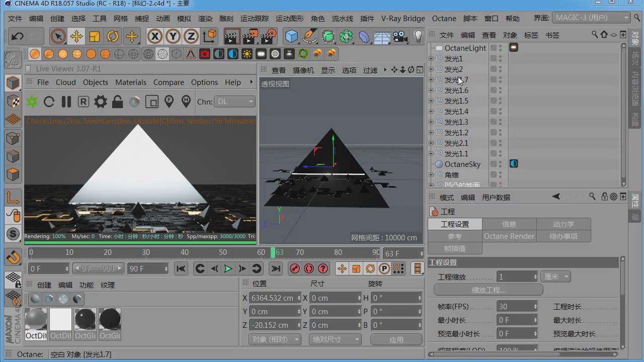Screen dimensions: 644x362
Task: Toggle layer checkbox of OctaneLight
Action: point(494,48)
